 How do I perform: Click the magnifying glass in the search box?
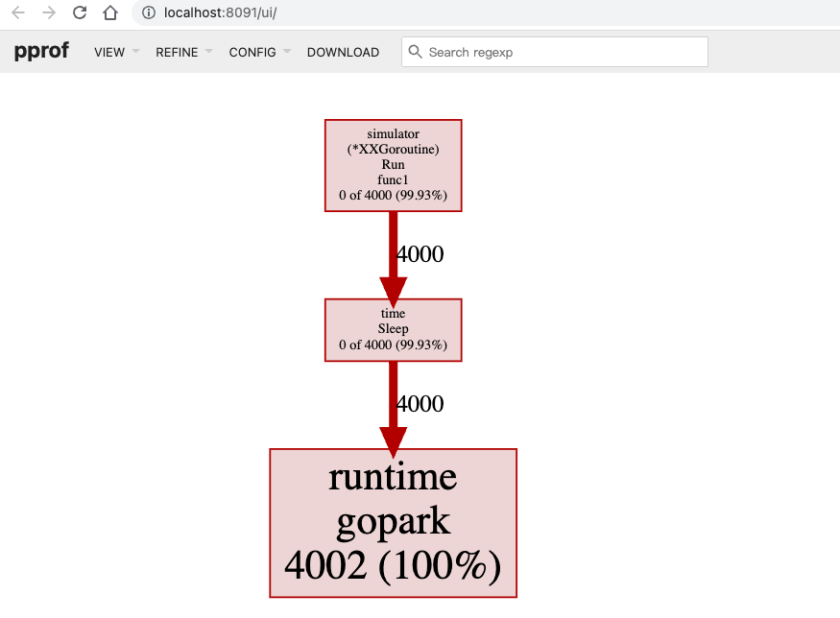coord(415,51)
